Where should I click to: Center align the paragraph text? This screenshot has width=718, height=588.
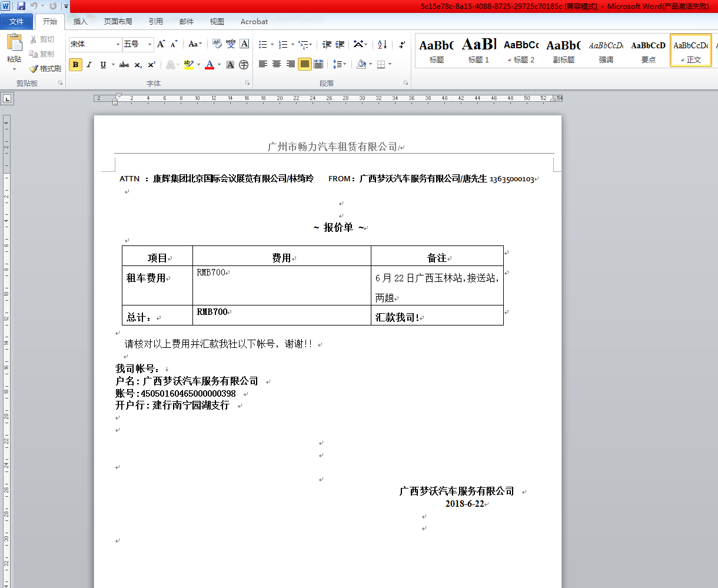coord(277,64)
